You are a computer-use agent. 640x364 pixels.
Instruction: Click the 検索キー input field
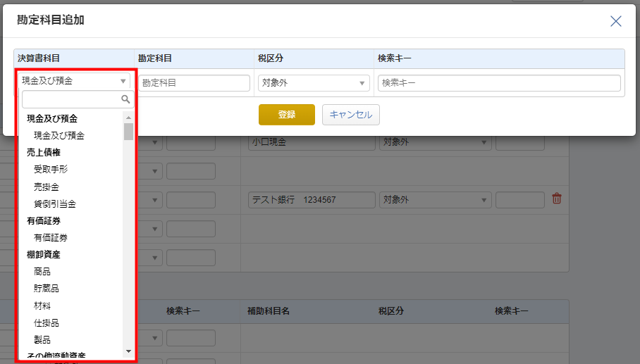pyautogui.click(x=499, y=83)
